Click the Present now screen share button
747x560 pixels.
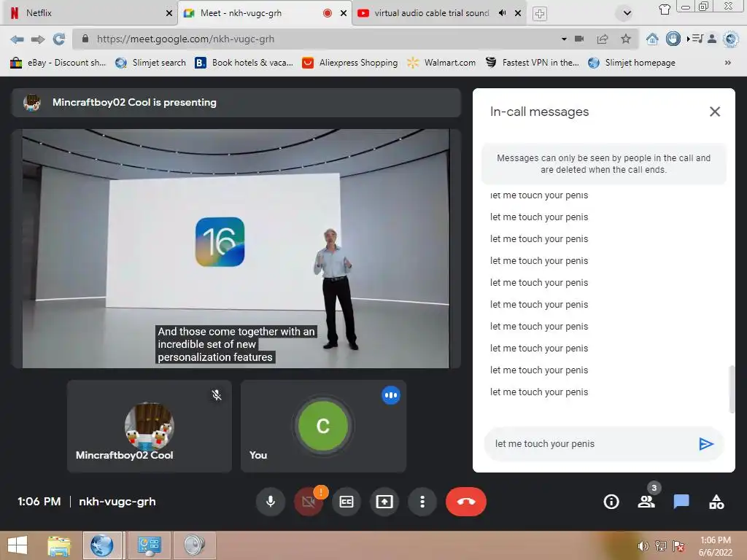[384, 502]
